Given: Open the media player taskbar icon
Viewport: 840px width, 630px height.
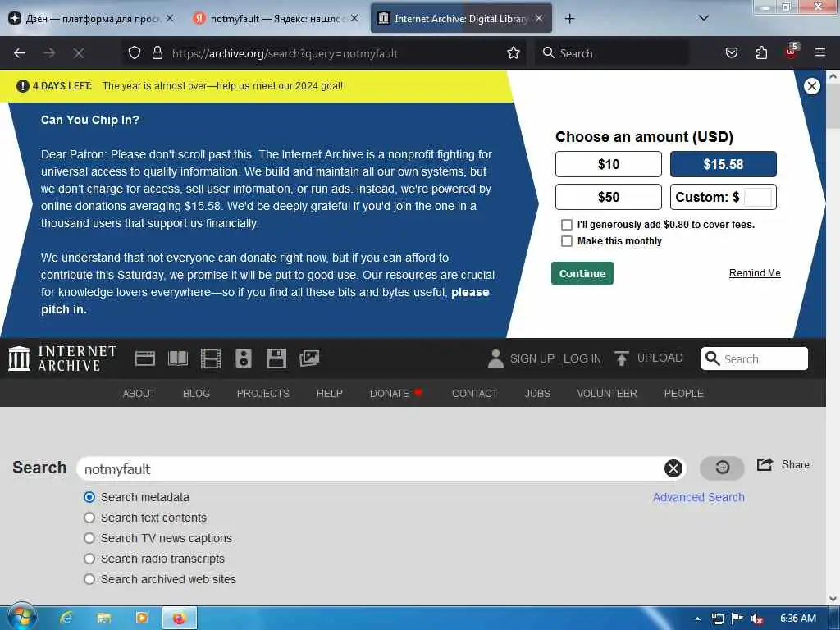Looking at the screenshot, I should click(141, 619).
